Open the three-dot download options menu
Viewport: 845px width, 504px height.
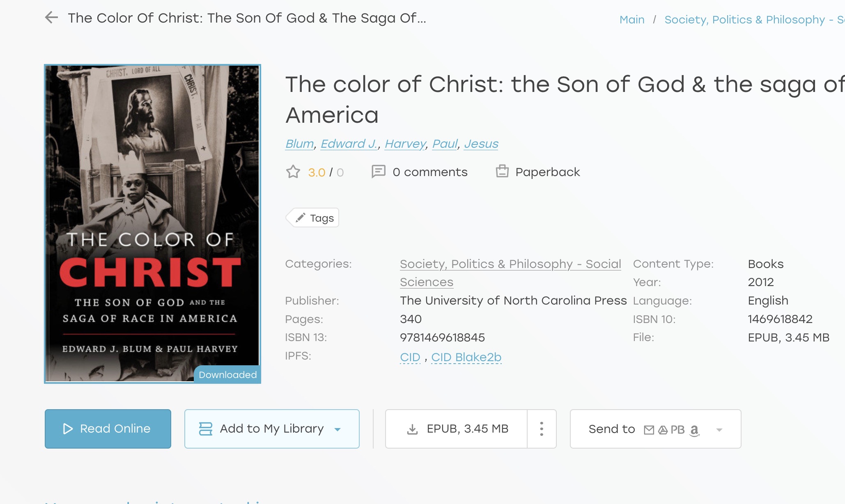542,429
